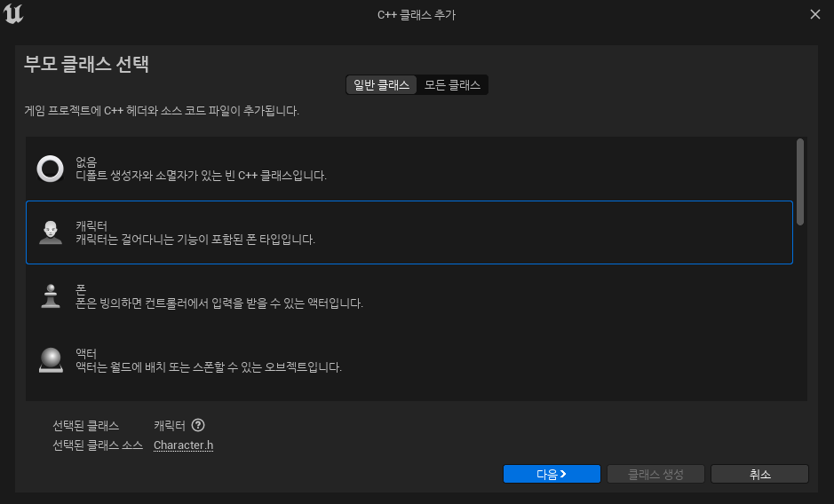Click the 선택된 클래스 소스 label

coord(98,445)
